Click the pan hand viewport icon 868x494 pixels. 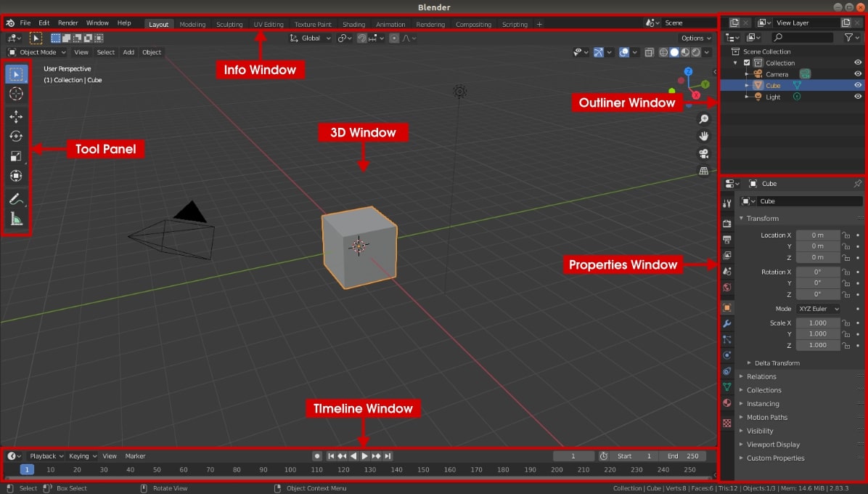pyautogui.click(x=703, y=137)
